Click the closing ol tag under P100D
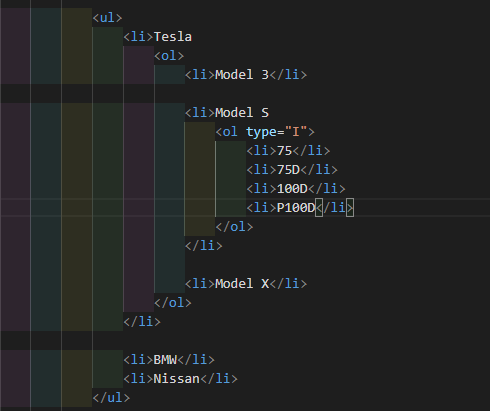The width and height of the screenshot is (490, 411). (x=234, y=227)
